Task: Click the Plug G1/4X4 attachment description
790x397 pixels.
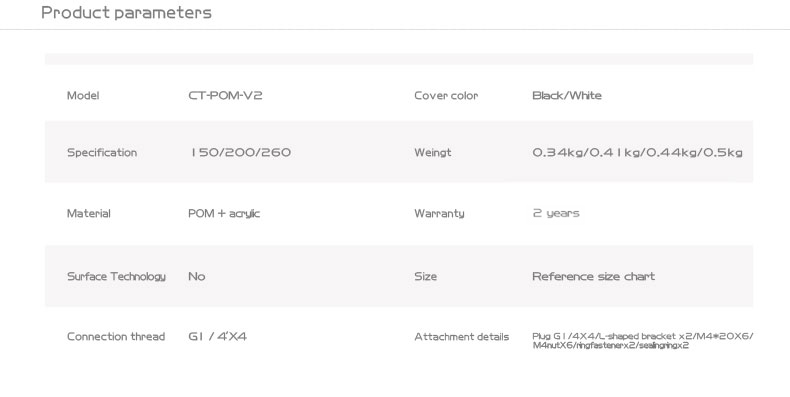Action: click(643, 341)
